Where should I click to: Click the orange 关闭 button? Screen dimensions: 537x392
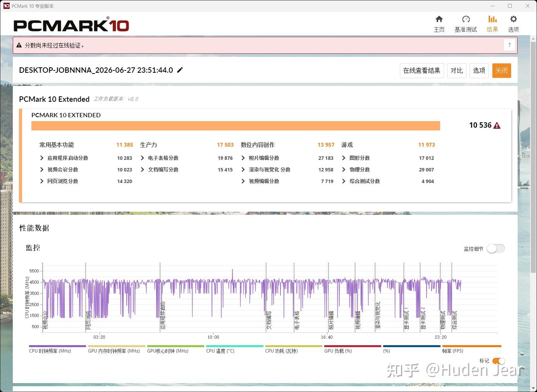(502, 70)
